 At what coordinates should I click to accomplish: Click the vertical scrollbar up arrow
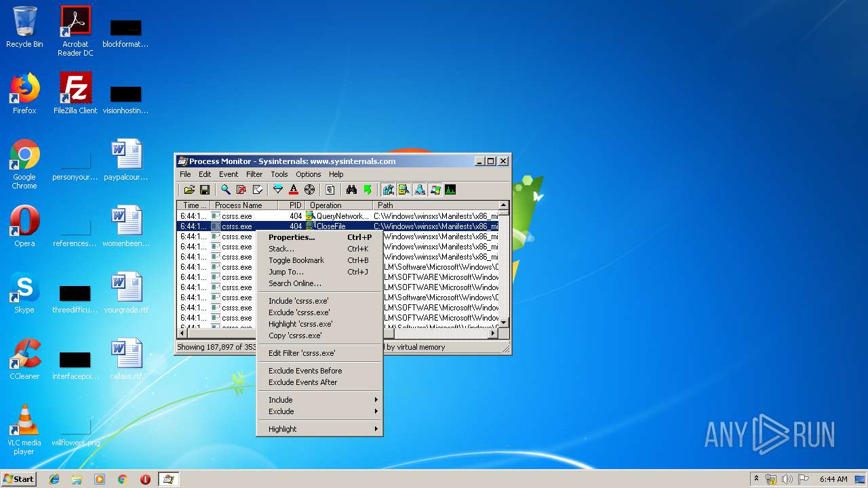tap(503, 205)
